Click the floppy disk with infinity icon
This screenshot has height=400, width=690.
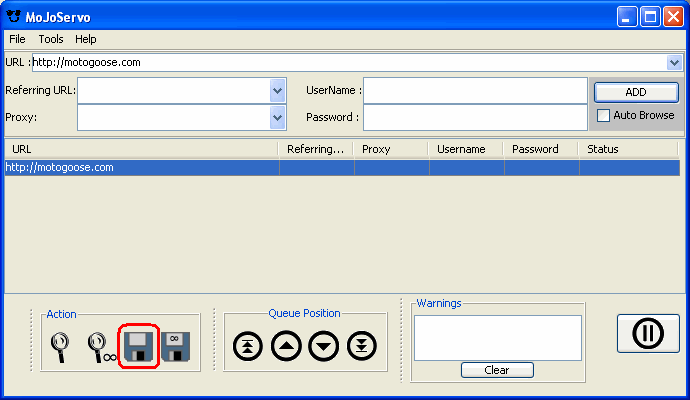176,346
